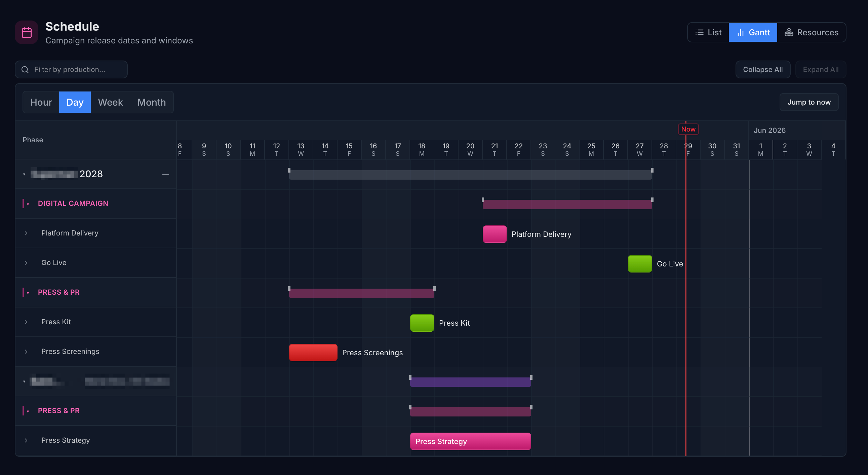Click the Press Kit row label
This screenshot has width=868, height=475.
(56, 322)
